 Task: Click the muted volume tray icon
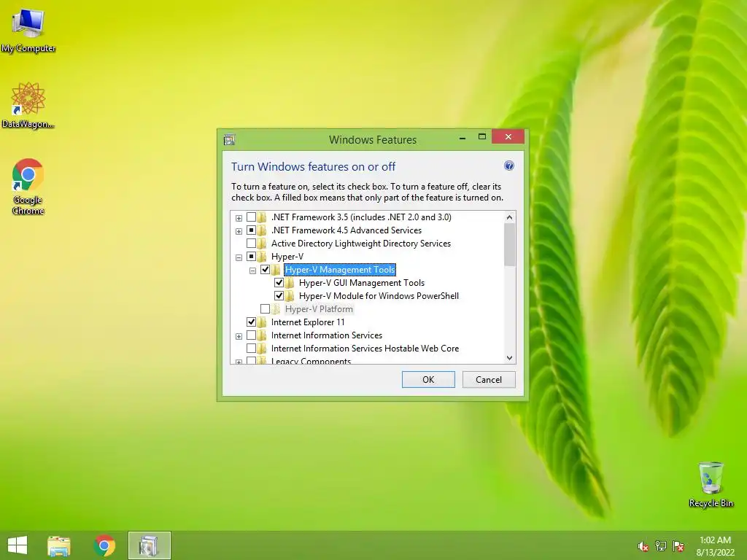[x=643, y=546]
